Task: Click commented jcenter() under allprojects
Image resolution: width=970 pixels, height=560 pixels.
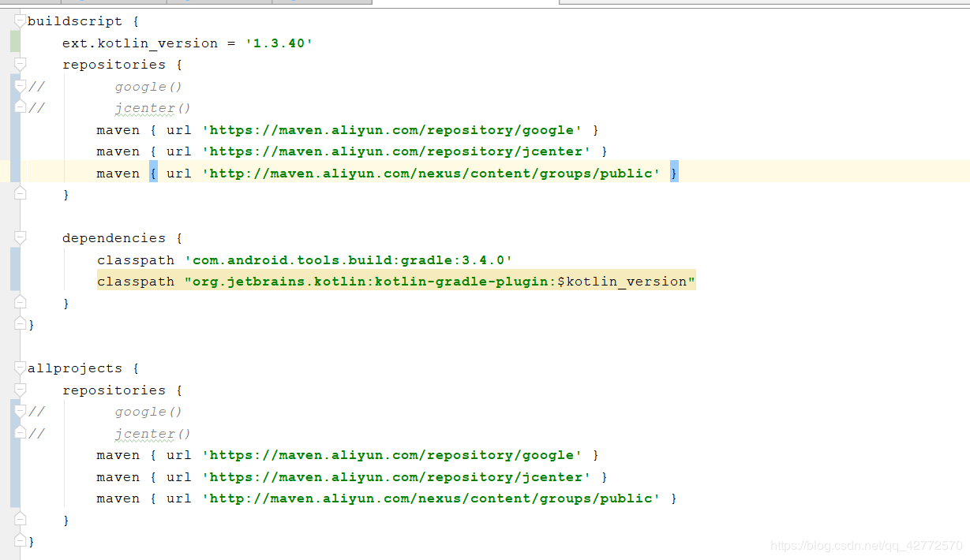Action: pos(153,434)
